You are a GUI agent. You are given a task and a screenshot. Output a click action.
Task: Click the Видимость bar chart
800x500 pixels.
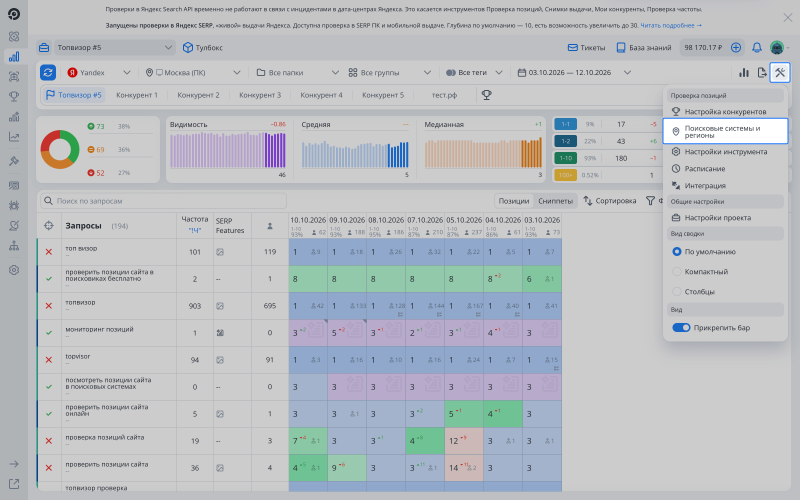(x=228, y=150)
